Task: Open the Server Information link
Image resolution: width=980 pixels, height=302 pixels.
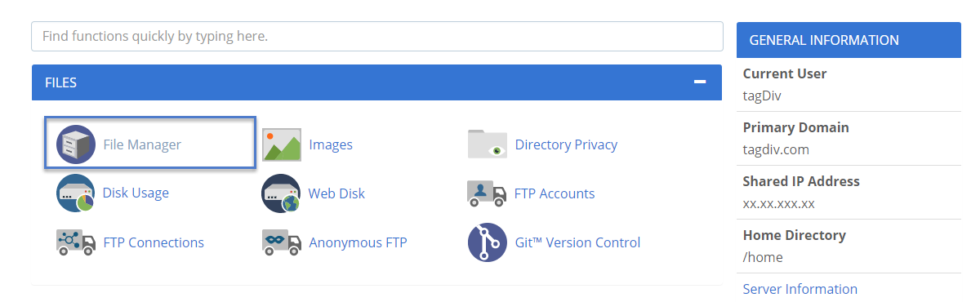Action: pyautogui.click(x=800, y=289)
